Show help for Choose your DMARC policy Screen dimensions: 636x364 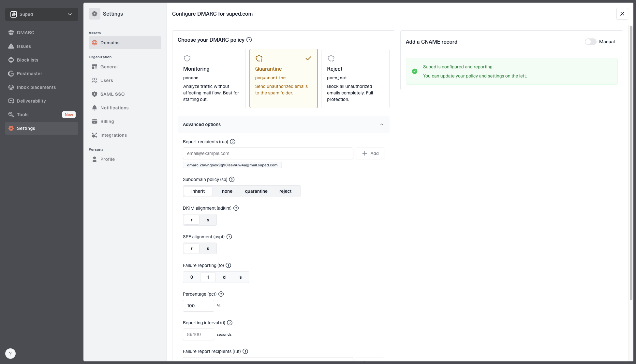[249, 40]
